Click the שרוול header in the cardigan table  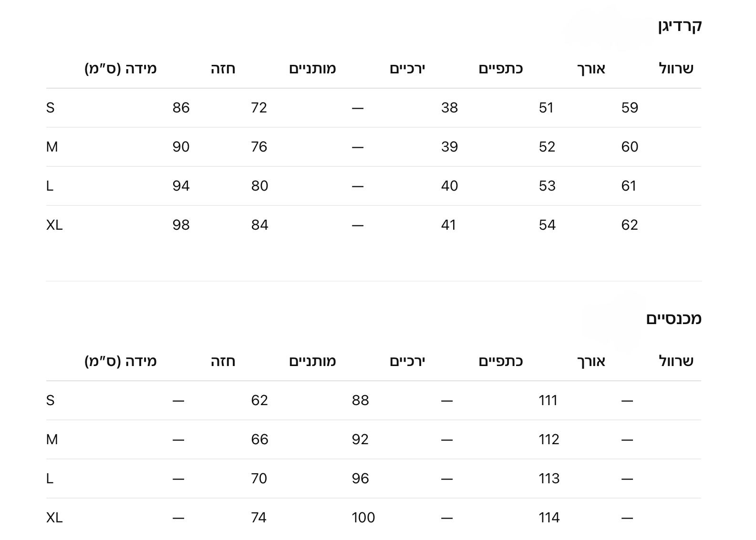676,69
